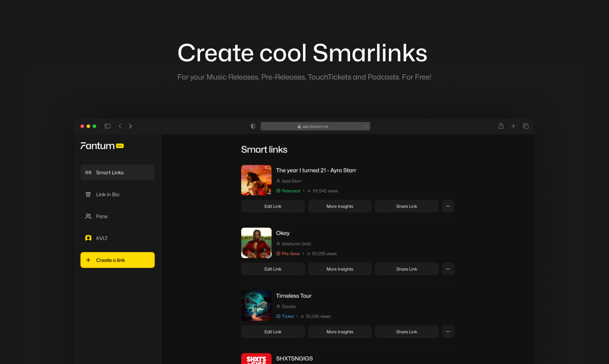The width and height of the screenshot is (609, 364).
Task: Click the Okay link title
Action: pos(283,233)
